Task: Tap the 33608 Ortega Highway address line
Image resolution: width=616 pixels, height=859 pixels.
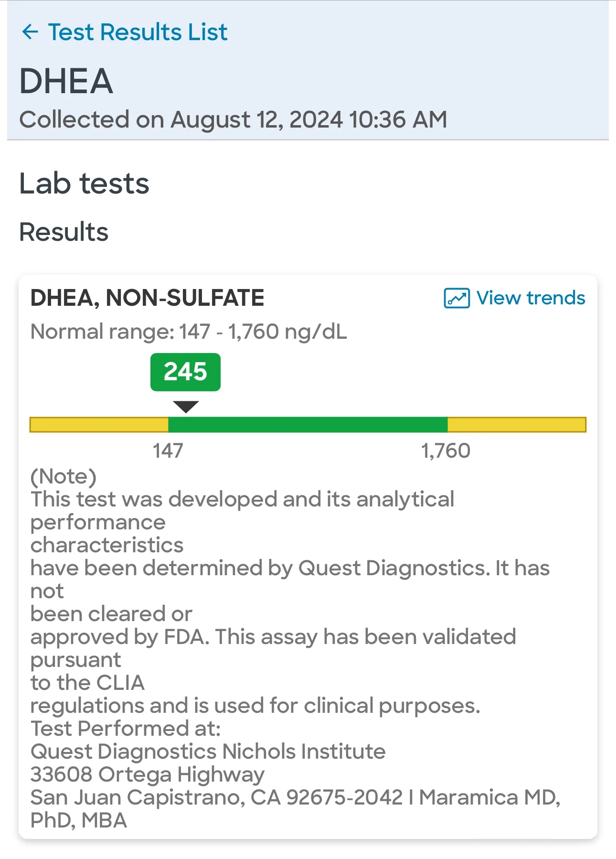Action: click(x=147, y=774)
